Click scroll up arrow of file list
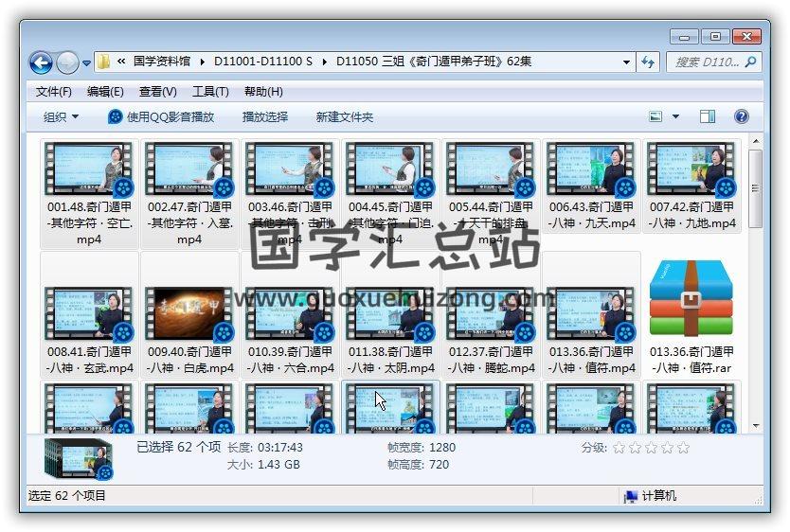790x532 pixels. point(755,141)
